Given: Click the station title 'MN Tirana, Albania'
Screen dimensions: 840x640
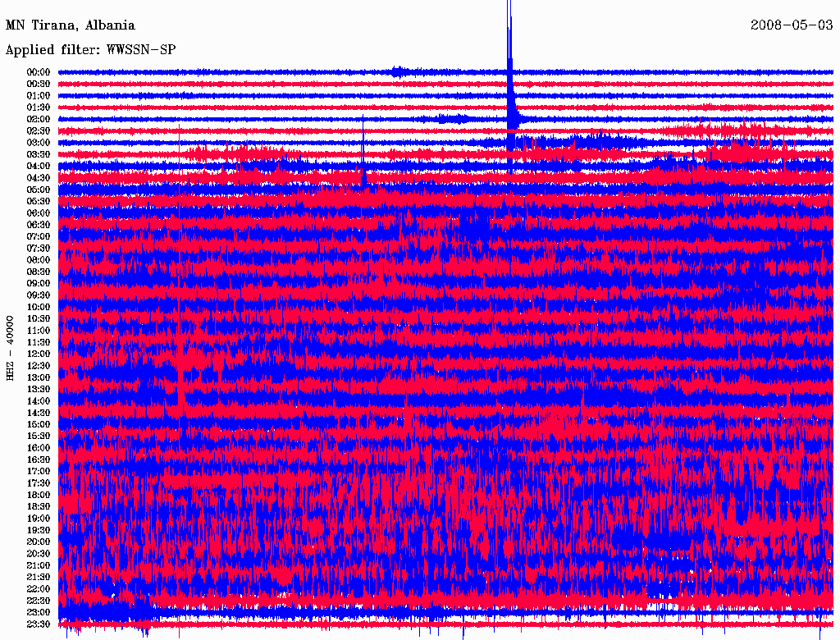Looking at the screenshot, I should click(x=71, y=25).
